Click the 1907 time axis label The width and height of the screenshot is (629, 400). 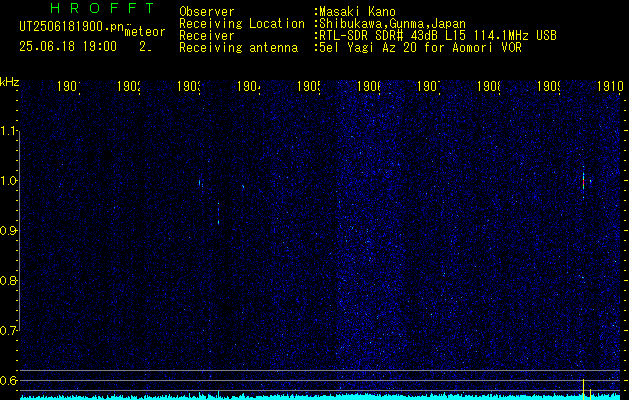tap(429, 86)
